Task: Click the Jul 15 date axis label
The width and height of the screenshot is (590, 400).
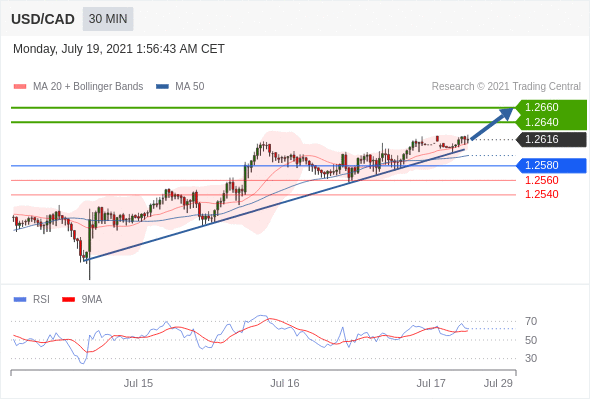Action: (138, 383)
